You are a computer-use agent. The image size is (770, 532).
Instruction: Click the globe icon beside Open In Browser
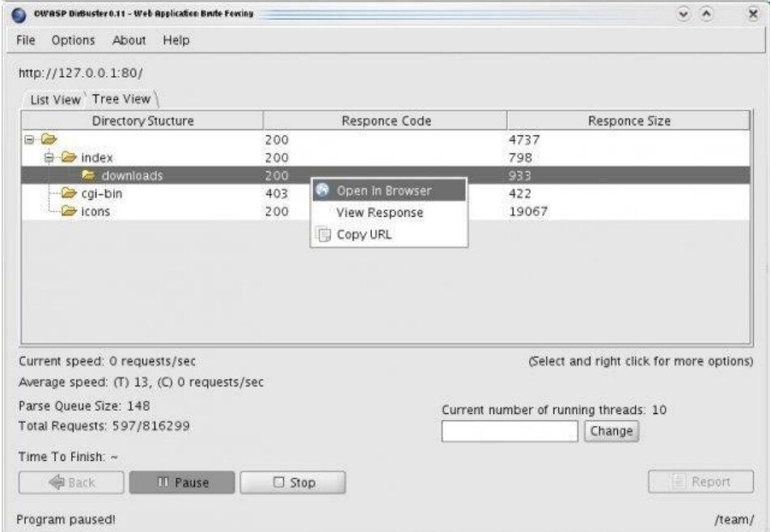(x=322, y=191)
